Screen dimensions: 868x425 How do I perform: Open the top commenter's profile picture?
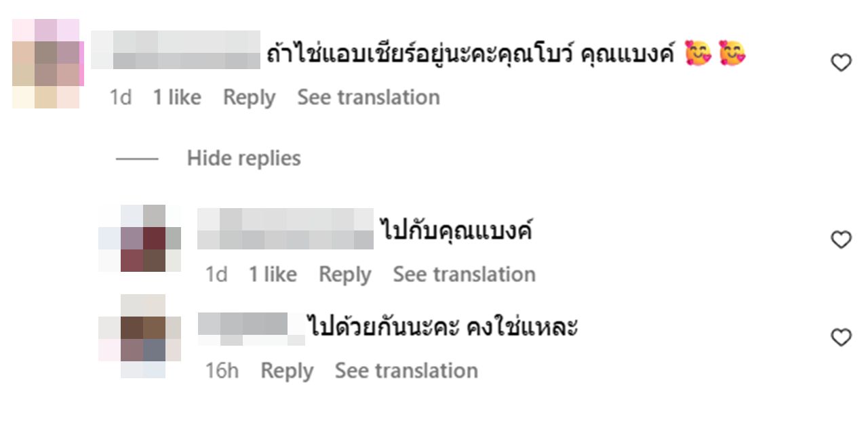tap(47, 63)
